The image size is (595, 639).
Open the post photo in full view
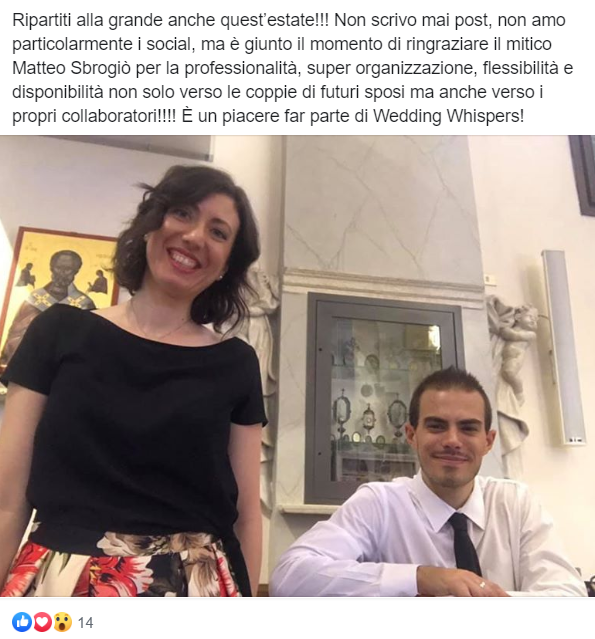coord(298,366)
